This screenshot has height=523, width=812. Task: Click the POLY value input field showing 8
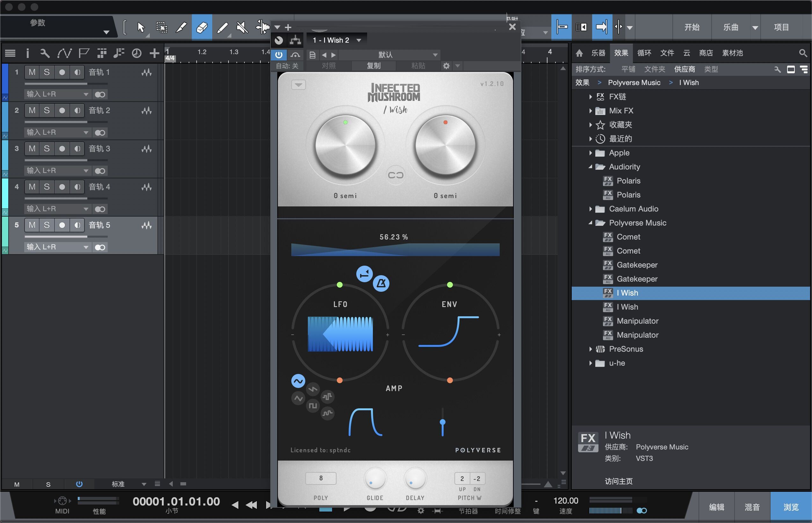tap(320, 478)
